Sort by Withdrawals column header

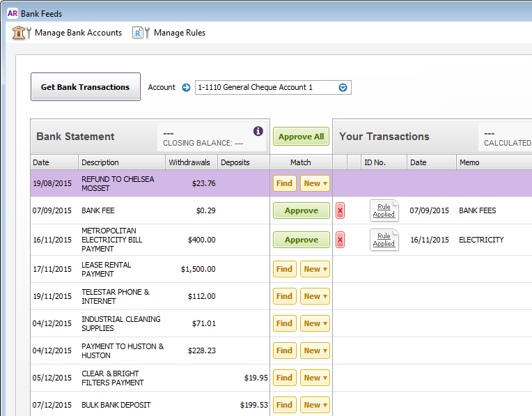[191, 162]
